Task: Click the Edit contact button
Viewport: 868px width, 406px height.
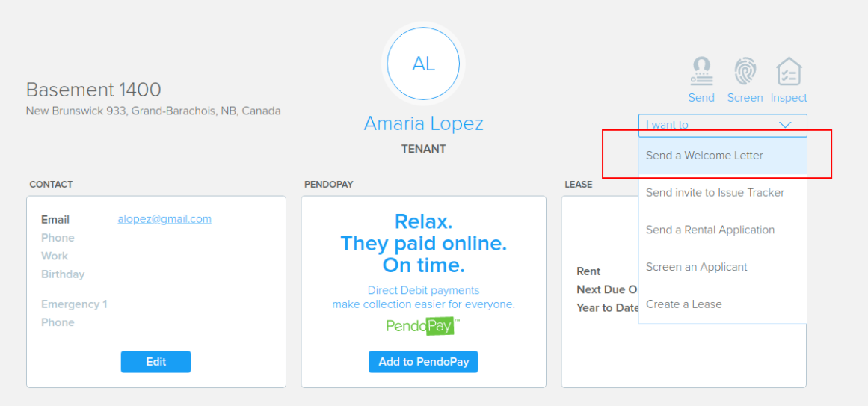Action: click(x=156, y=362)
